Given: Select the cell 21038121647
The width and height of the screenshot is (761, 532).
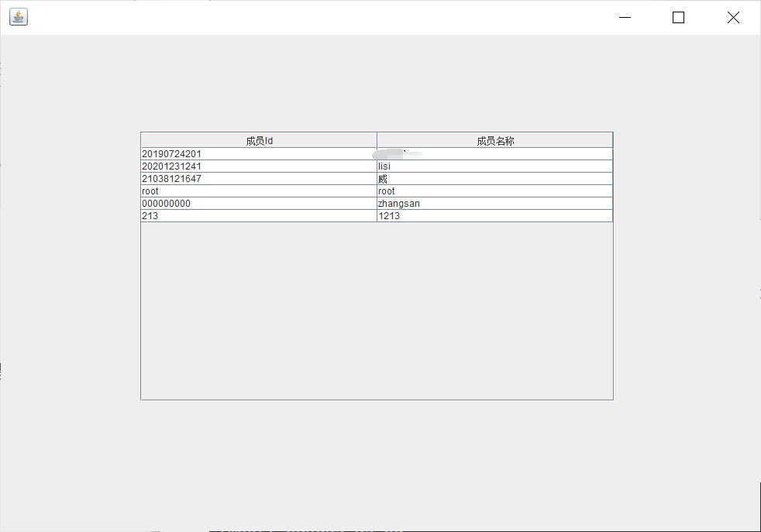Looking at the screenshot, I should [259, 178].
